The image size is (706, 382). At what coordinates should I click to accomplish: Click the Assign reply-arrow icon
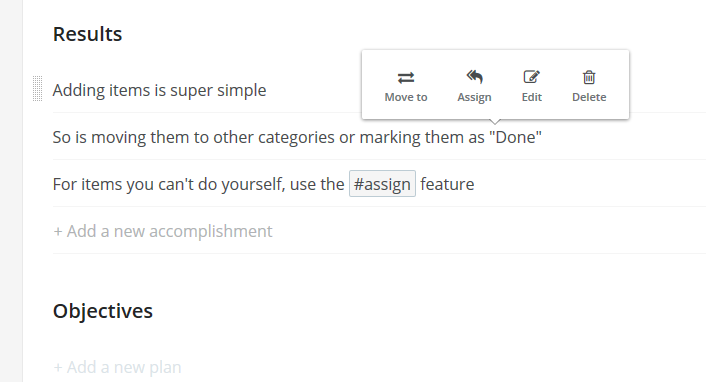pos(474,77)
